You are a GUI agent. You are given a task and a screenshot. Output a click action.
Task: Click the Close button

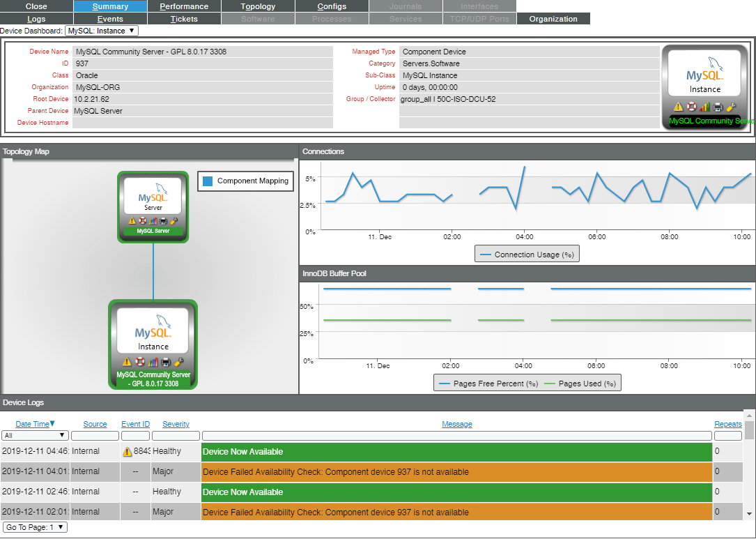(37, 6)
